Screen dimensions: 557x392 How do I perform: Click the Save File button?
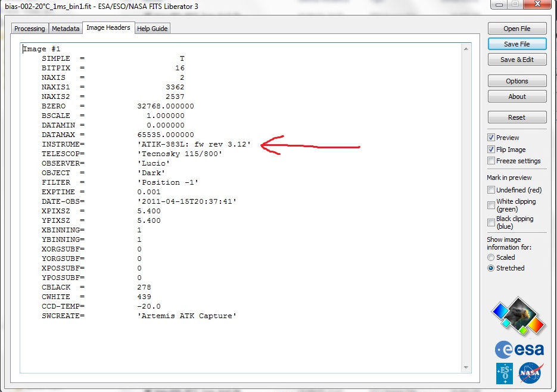[517, 44]
